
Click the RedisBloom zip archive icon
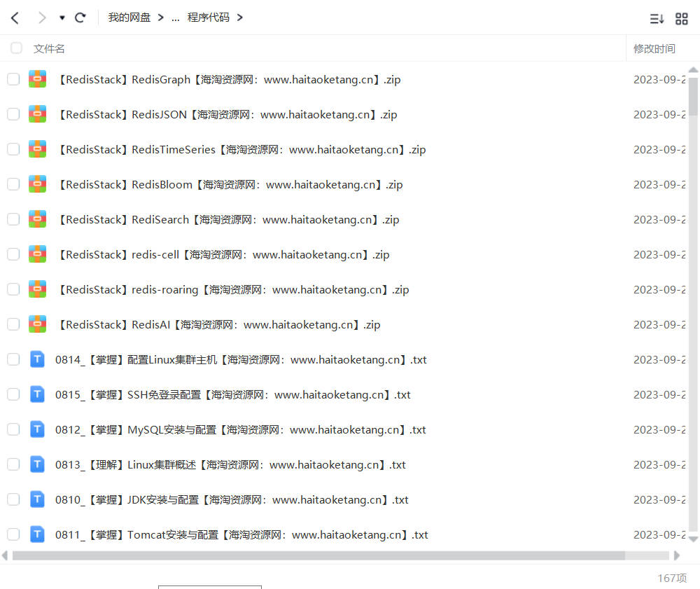38,184
